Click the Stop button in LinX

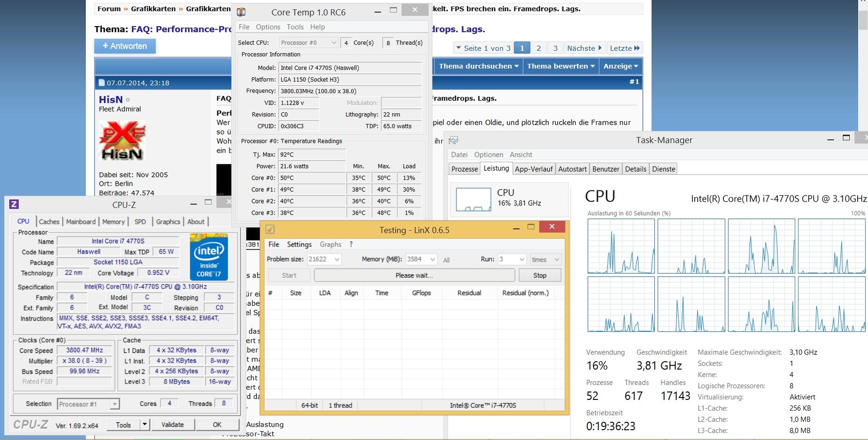point(540,275)
